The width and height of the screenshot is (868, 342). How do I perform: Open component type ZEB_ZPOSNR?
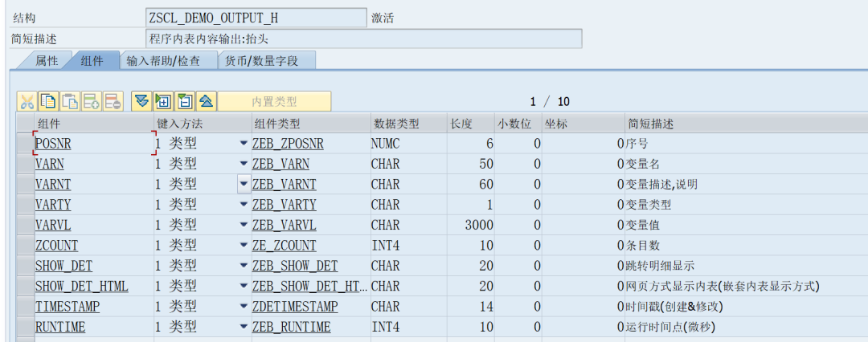(287, 144)
